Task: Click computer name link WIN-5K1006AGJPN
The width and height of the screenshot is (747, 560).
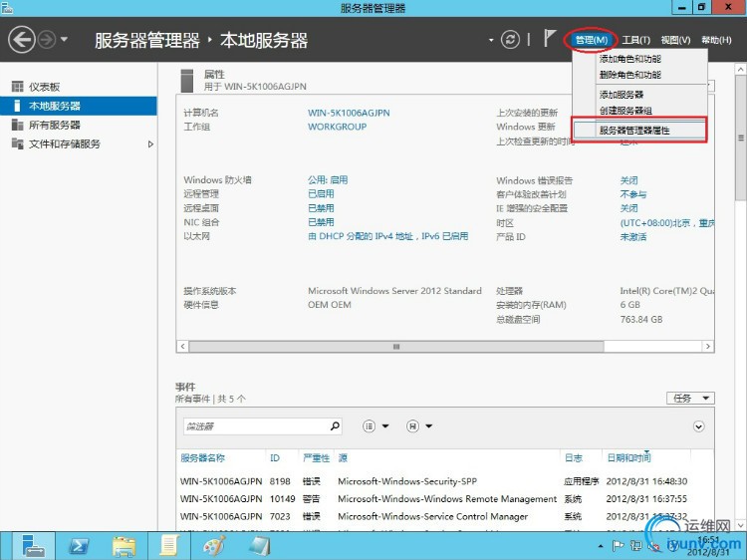Action: pyautogui.click(x=349, y=113)
